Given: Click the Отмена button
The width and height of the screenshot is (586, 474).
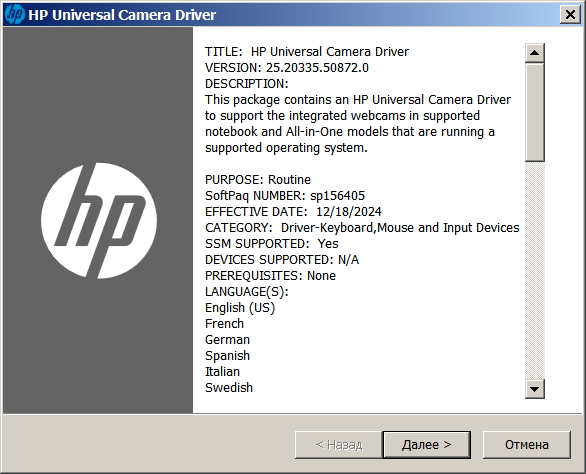Looking at the screenshot, I should (527, 445).
